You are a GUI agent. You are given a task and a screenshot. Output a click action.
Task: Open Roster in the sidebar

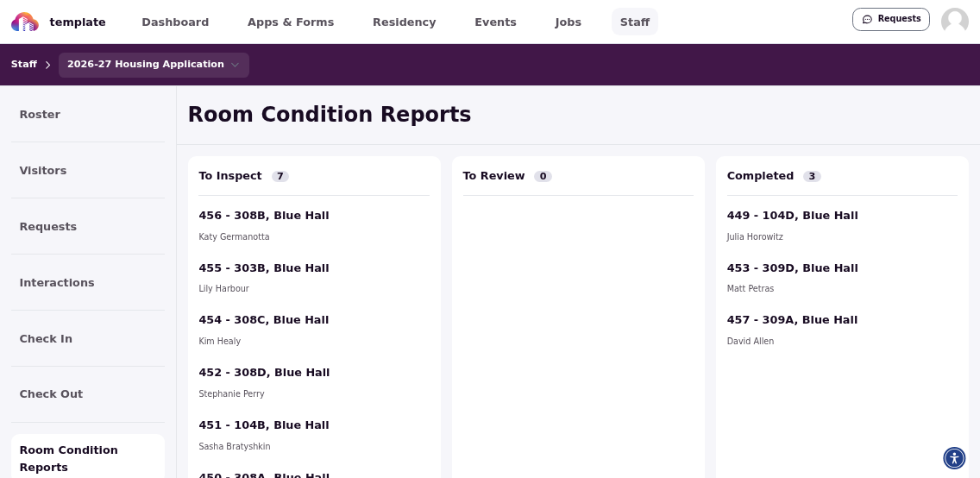tap(88, 115)
